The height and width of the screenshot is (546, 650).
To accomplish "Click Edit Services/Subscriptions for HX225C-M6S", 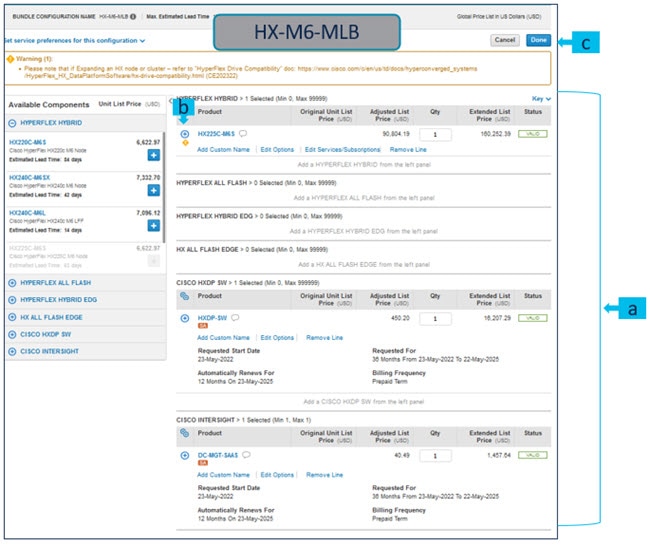I will pyautogui.click(x=342, y=150).
